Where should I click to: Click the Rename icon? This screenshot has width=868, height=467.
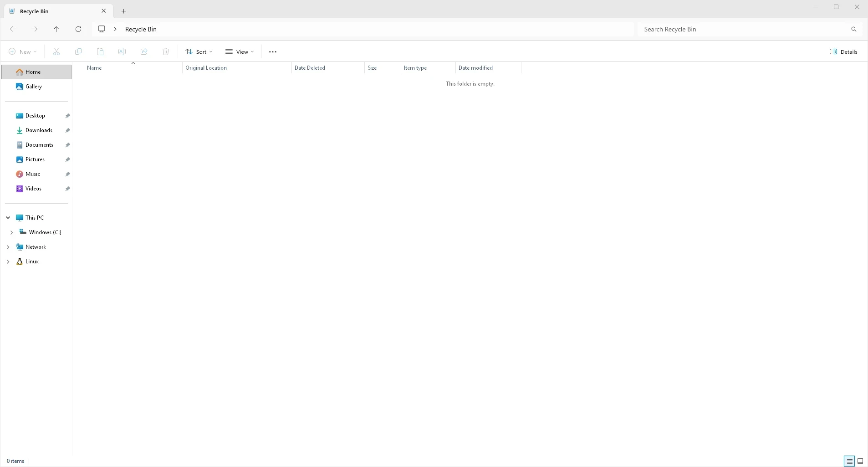click(x=122, y=51)
